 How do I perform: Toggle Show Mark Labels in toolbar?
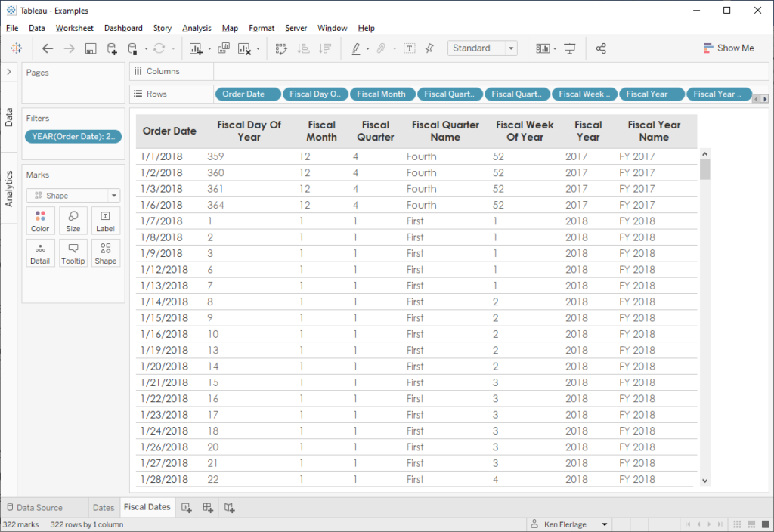409,48
